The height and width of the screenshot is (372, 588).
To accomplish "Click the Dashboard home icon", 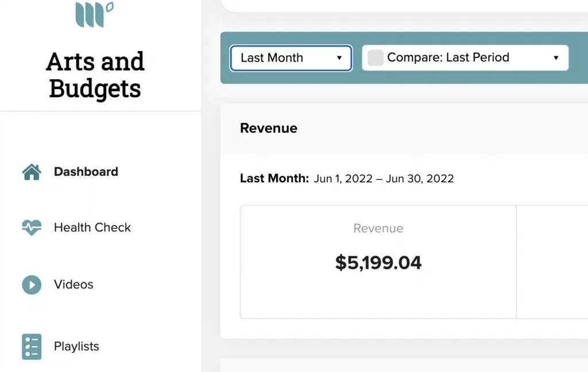I will tap(32, 172).
